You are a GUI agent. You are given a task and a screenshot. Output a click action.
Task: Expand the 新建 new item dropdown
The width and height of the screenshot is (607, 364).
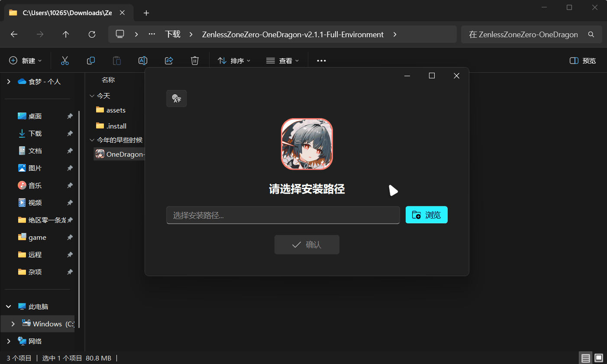tap(25, 61)
